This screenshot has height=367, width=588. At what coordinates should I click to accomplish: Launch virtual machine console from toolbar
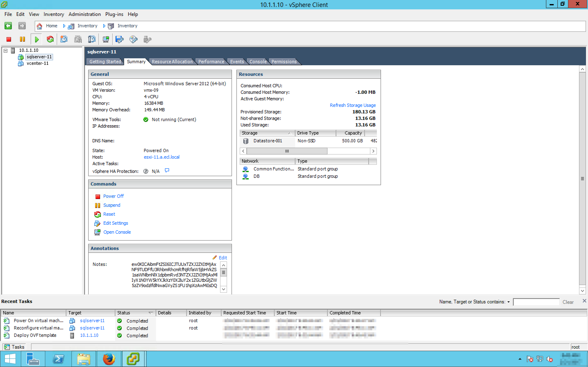pyautogui.click(x=106, y=39)
